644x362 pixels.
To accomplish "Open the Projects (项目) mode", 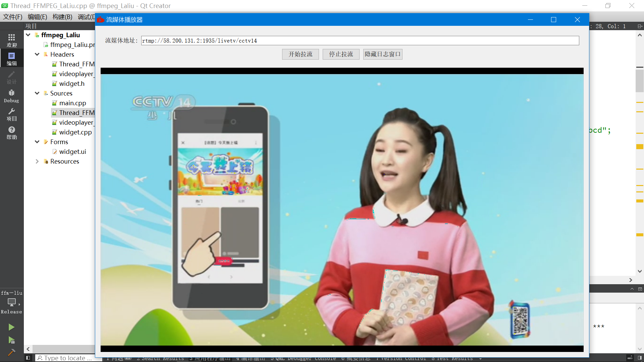I will click(11, 114).
